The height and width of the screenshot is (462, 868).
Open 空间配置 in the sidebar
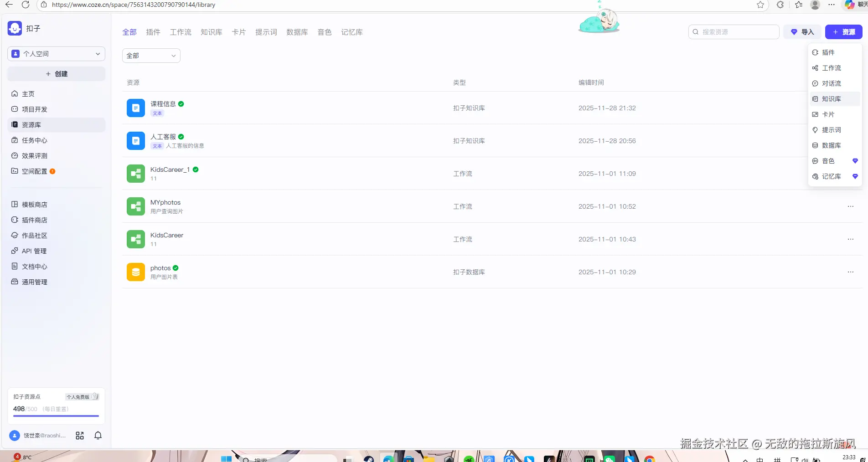(x=56, y=171)
